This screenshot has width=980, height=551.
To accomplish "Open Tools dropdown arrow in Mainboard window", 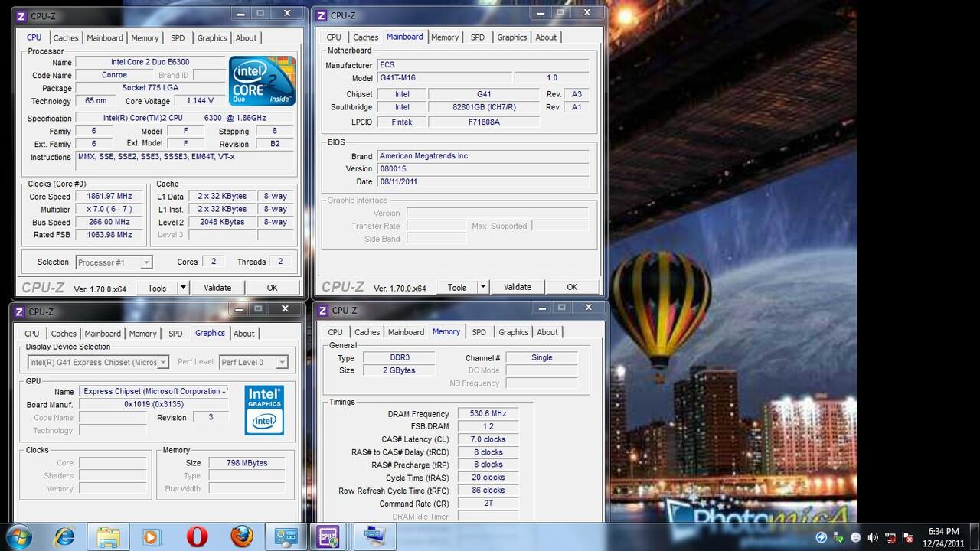I will (x=483, y=287).
